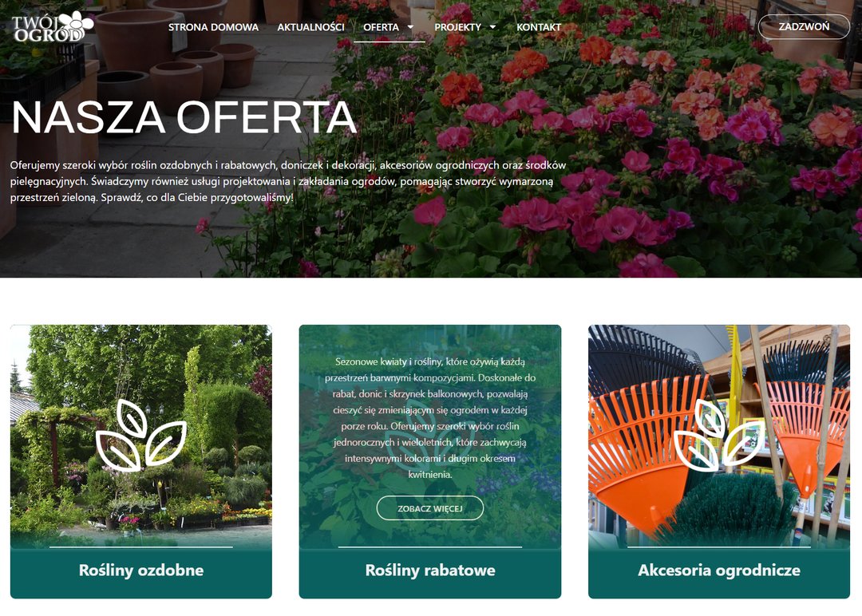Screen dimensions: 862x616
Task: Go to Aktualności page
Action: (310, 27)
